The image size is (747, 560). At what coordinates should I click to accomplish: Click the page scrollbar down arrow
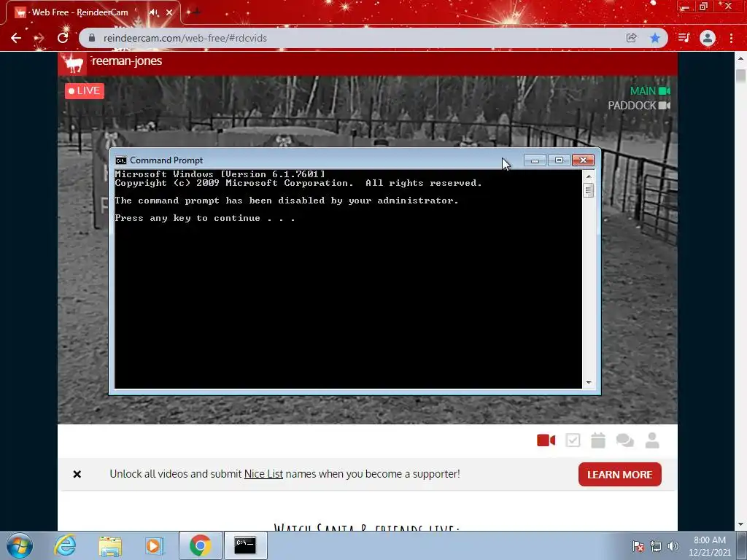pos(740,525)
